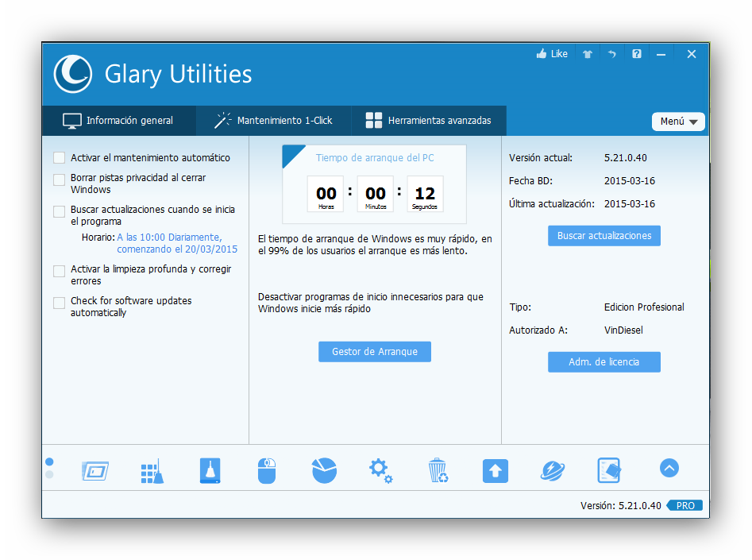Image resolution: width=752 pixels, height=560 pixels.
Task: Click 'Tiempo de arranque del PC' title
Action: (x=375, y=158)
